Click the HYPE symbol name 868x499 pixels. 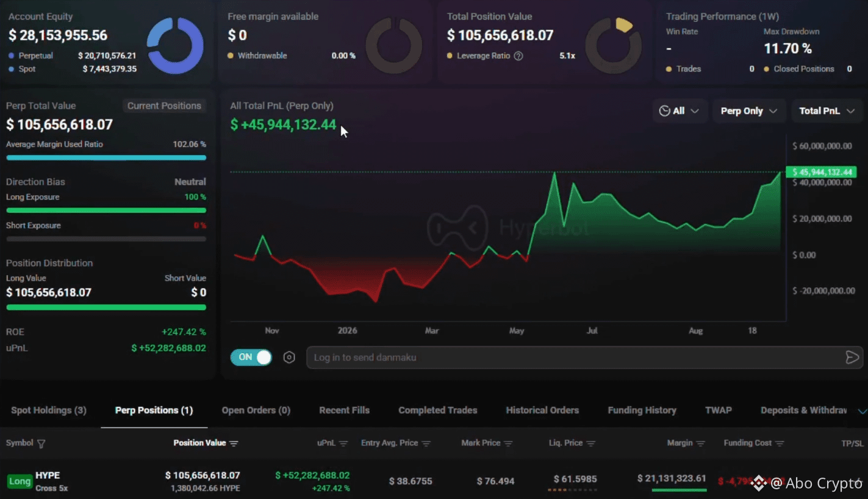point(48,475)
